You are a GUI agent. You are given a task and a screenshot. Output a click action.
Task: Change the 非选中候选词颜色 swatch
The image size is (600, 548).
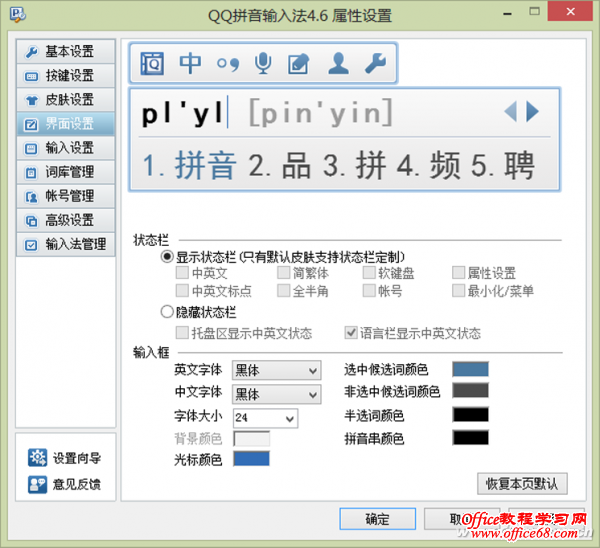point(470,391)
